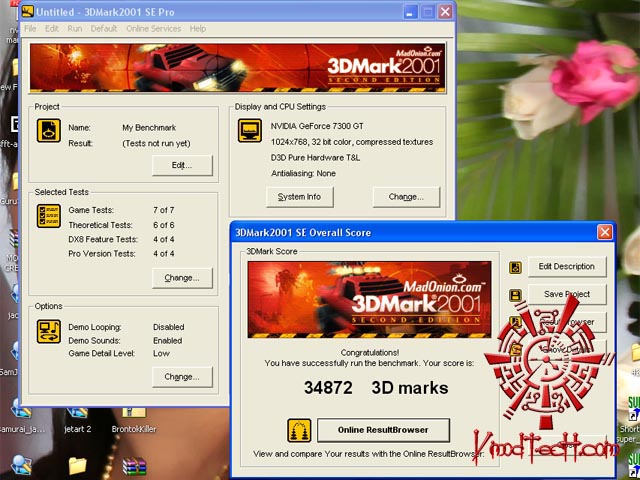
Task: Click the Edit Description icon
Action: point(516,268)
